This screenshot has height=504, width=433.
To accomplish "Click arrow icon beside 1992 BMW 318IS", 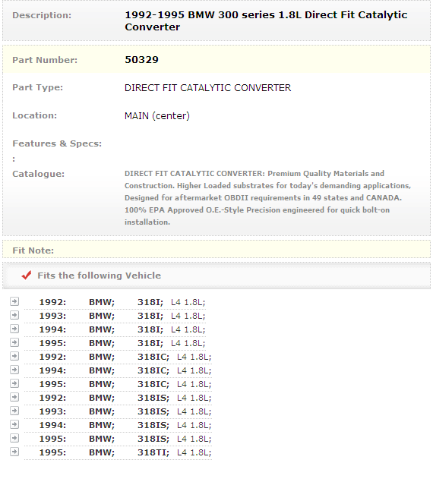I will [x=14, y=397].
